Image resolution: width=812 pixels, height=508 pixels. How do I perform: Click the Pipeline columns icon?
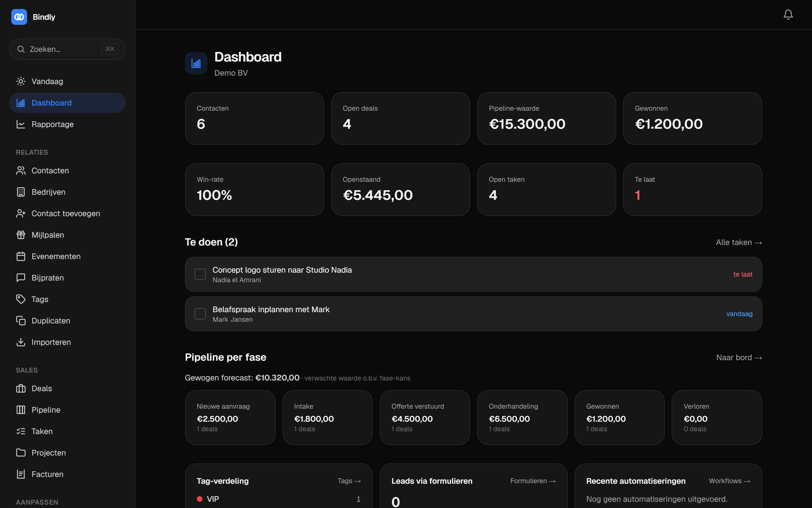tap(21, 410)
